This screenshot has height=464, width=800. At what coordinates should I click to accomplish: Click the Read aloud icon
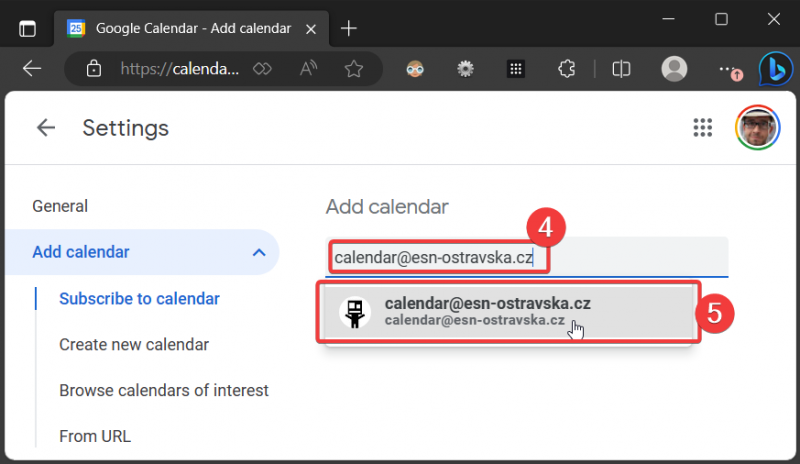tap(308, 69)
